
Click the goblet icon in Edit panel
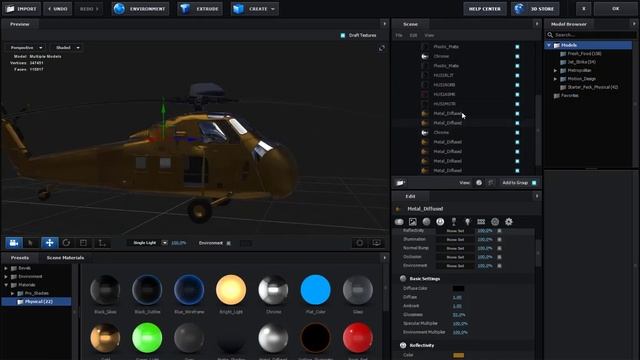[x=454, y=222]
